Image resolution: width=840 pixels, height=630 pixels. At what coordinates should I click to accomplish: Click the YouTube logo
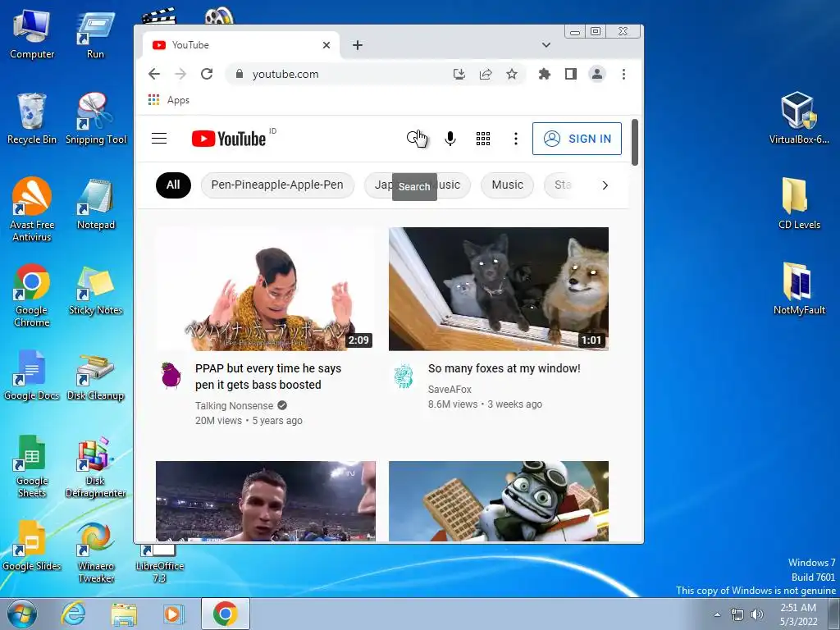[229, 139]
